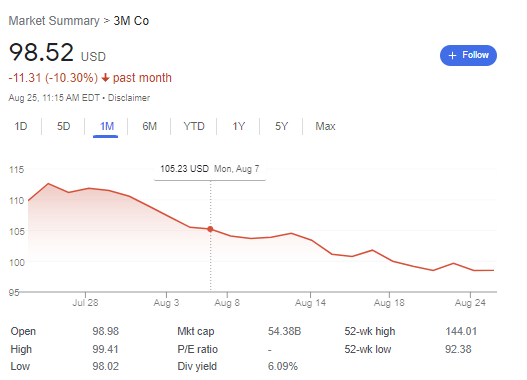Open the Disclaimer link

click(x=129, y=98)
